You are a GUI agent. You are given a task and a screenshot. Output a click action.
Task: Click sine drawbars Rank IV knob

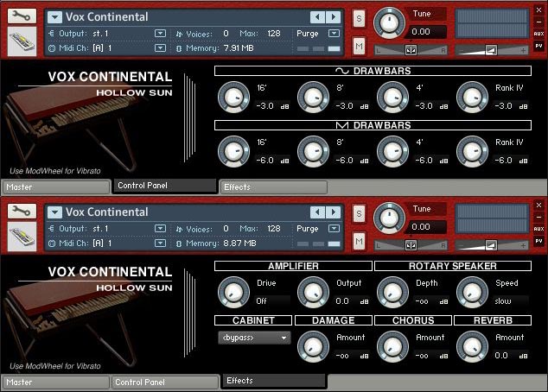[x=472, y=98]
